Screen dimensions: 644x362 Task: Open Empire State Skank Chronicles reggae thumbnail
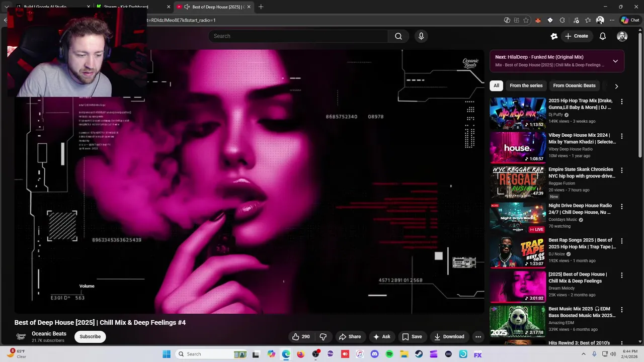point(518,182)
